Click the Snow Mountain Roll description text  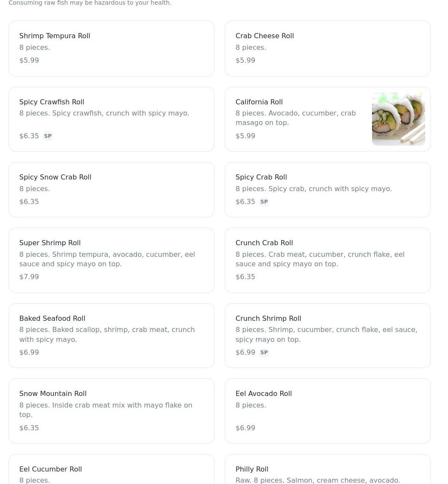click(106, 410)
